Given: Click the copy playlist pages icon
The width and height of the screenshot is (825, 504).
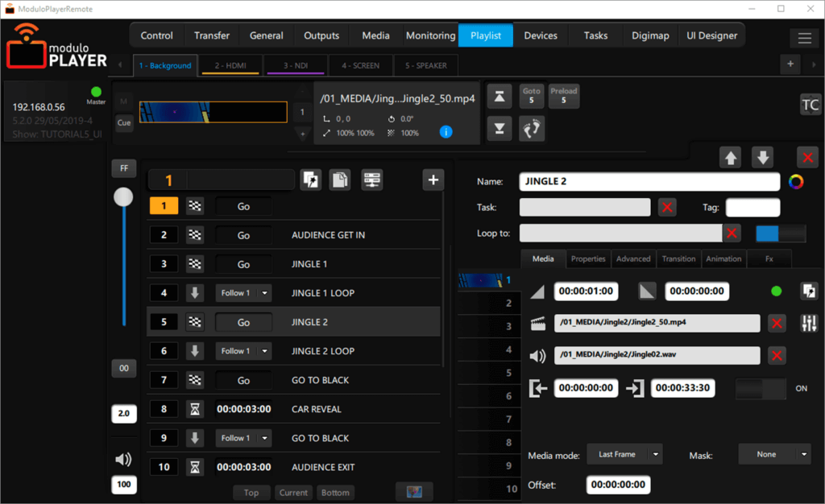Looking at the screenshot, I should coord(342,180).
